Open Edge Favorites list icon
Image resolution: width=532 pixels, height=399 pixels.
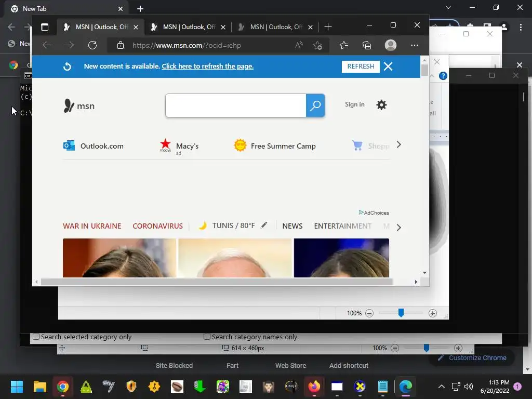click(344, 45)
